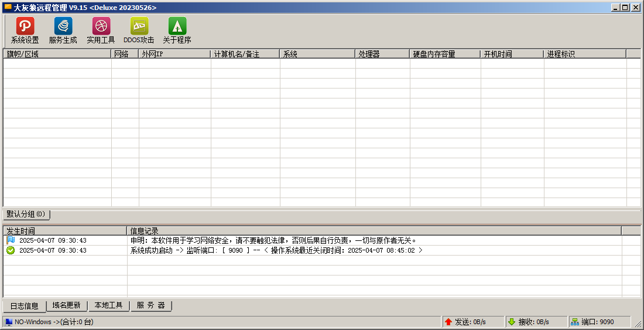Sort by the 外网IP column header
Screen dimensions: 644x330
[x=174, y=54]
